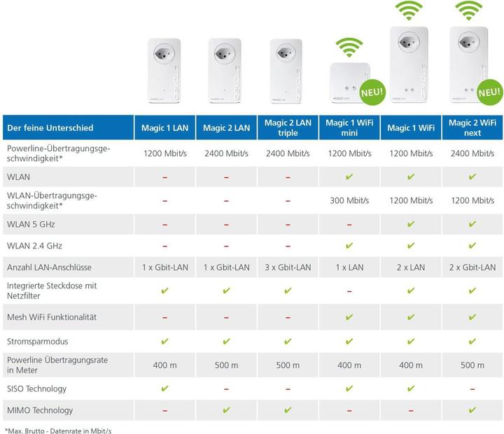
Task: Click the Mesh WiFi dash for Magic 2 LAN
Action: [226, 318]
